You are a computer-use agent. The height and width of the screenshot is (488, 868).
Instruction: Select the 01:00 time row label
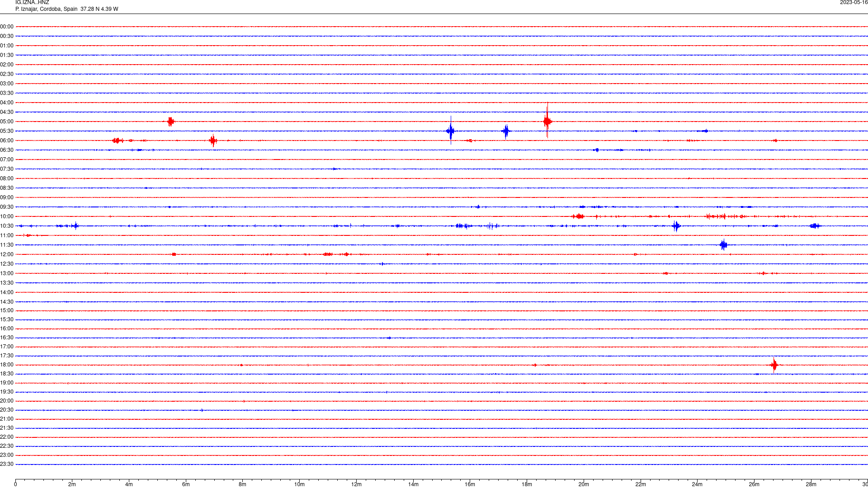[x=7, y=46]
